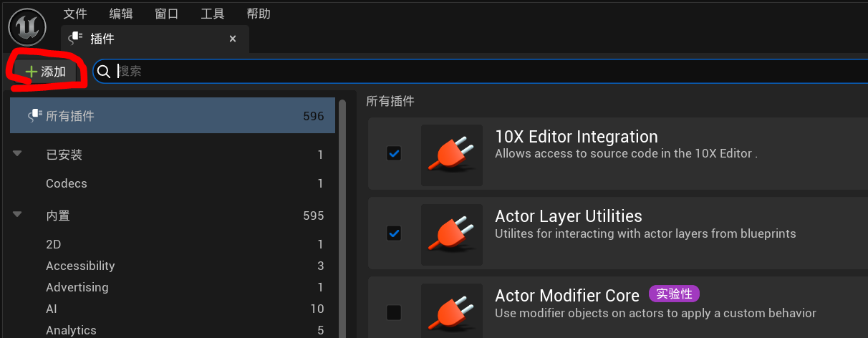Click the Actor Layer Utilities plug thumbnail
The width and height of the screenshot is (868, 338).
pyautogui.click(x=451, y=234)
